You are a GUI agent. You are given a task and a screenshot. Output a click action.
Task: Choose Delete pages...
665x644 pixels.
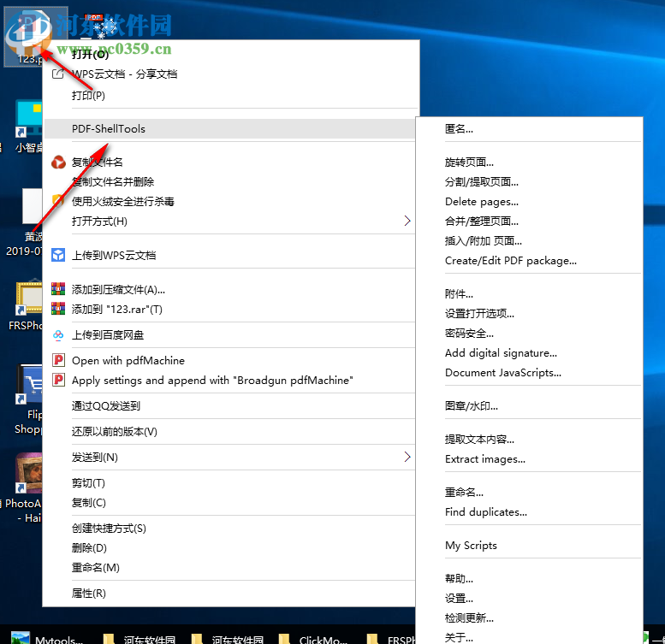[482, 202]
